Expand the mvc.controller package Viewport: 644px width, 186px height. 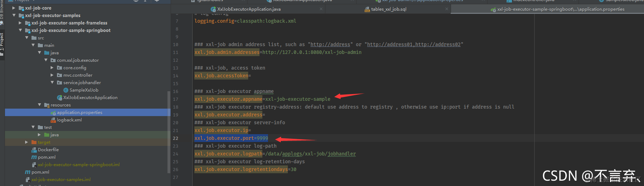tap(52, 75)
